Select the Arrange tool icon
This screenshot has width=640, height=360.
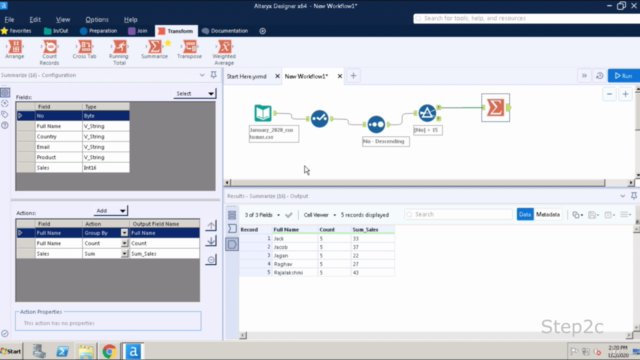point(15,47)
